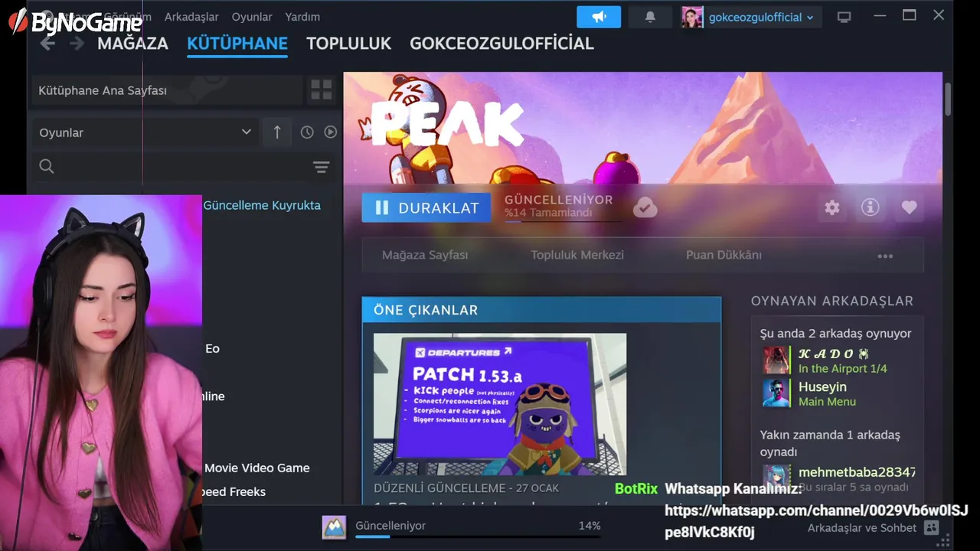
Task: Open friend Huseyin name link
Action: tap(822, 387)
